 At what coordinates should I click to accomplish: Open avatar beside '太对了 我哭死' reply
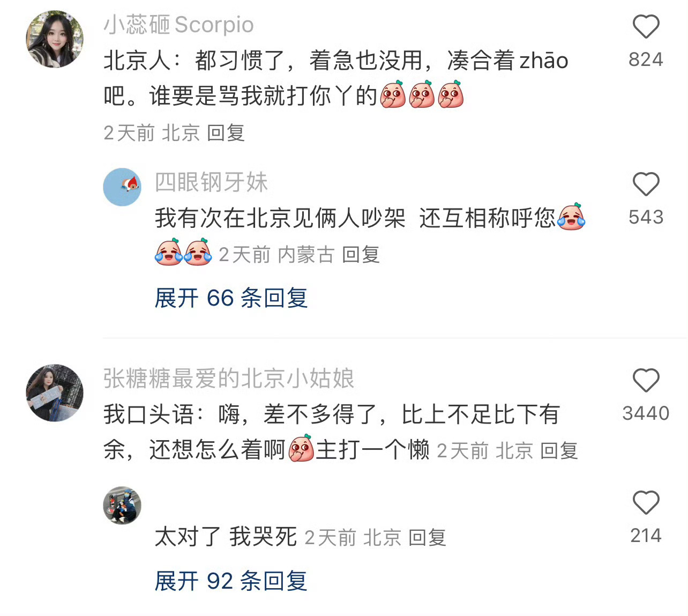pyautogui.click(x=122, y=506)
